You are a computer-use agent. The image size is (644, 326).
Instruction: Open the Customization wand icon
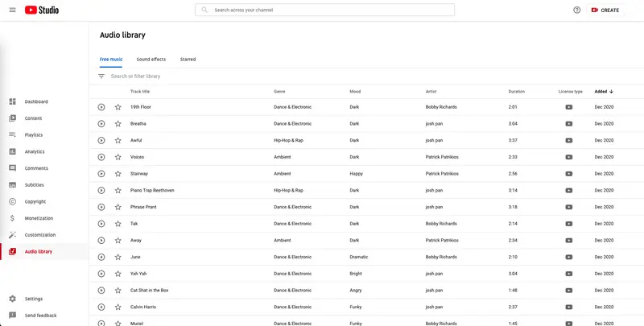(x=12, y=235)
